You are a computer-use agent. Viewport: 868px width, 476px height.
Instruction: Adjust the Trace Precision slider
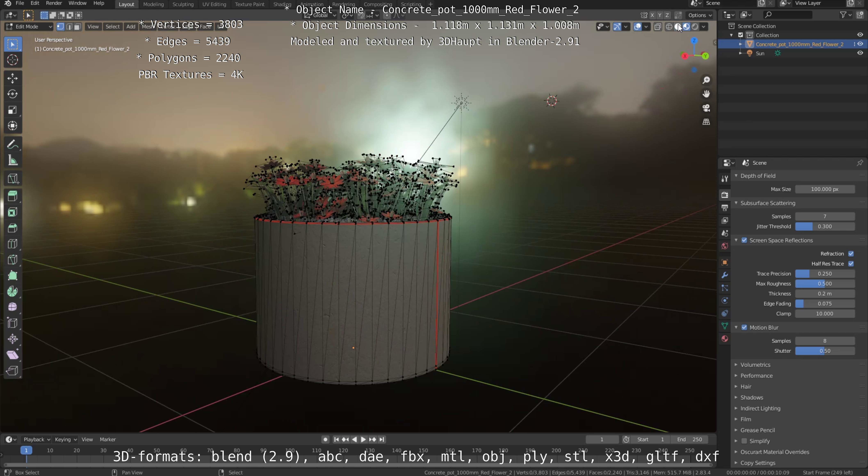[825, 274]
